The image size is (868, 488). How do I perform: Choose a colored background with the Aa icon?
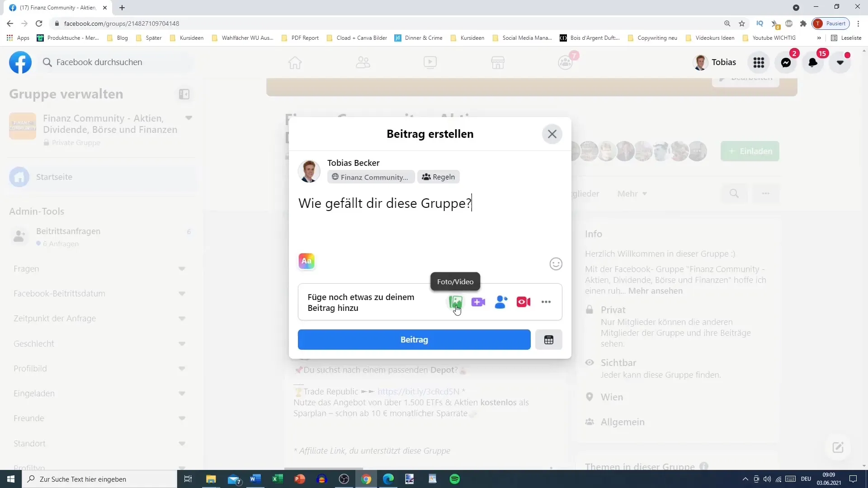[x=307, y=261]
